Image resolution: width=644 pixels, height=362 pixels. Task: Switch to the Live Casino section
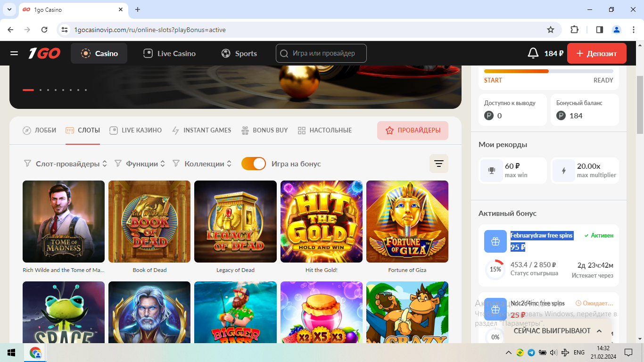click(x=169, y=53)
